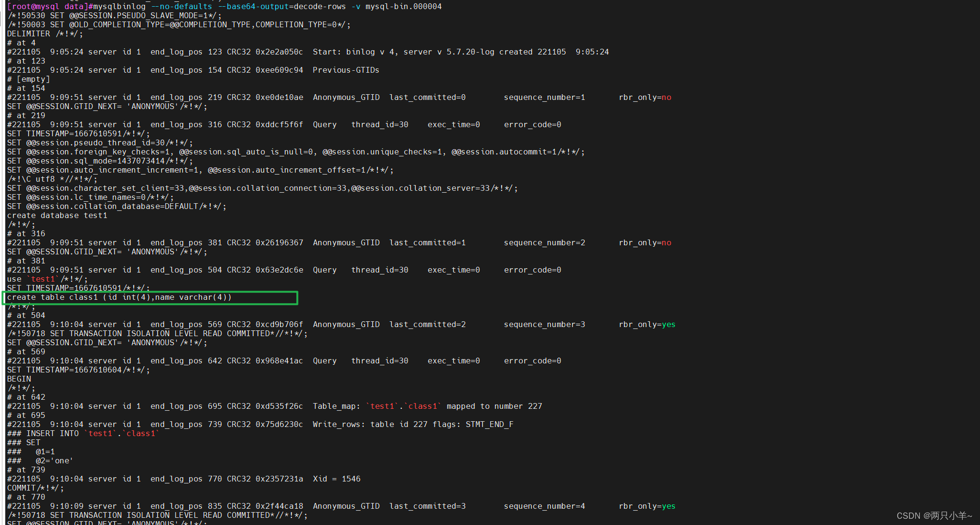Click the '@1=1' value line
The image size is (980, 525).
point(31,451)
